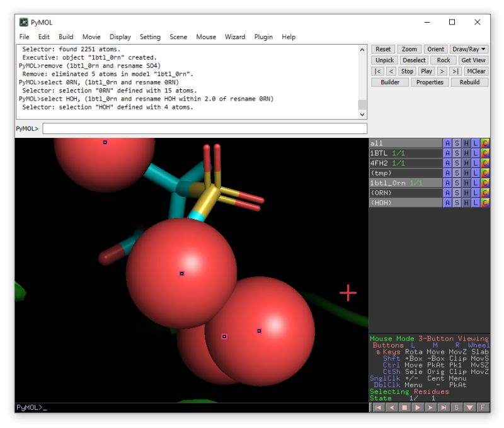The width and height of the screenshot is (504, 428).
Task: Step back one frame in bottom playback bar
Action: (x=391, y=407)
